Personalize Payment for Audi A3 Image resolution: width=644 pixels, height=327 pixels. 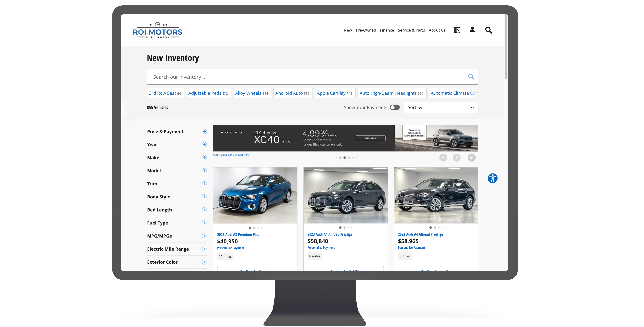[230, 248]
